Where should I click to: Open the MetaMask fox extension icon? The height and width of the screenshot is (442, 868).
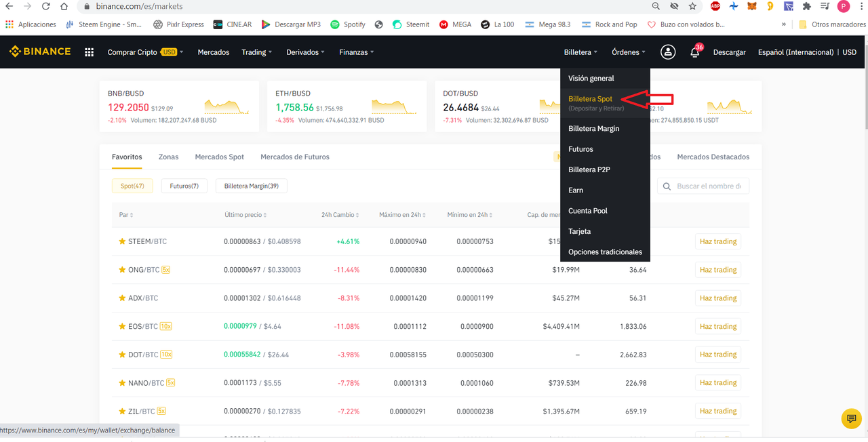pyautogui.click(x=752, y=6)
